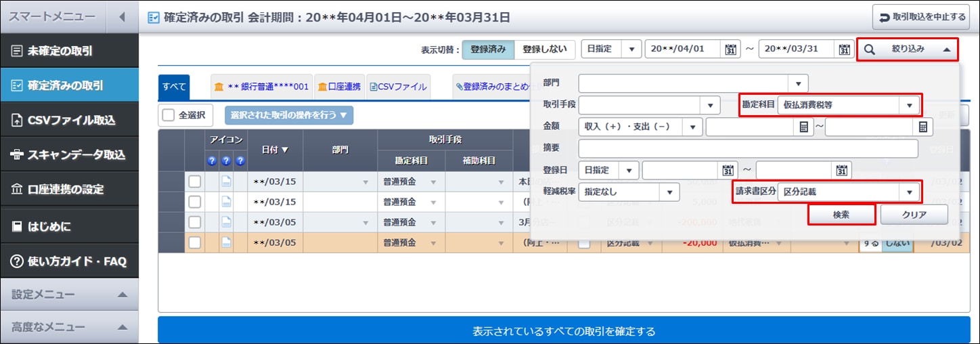Switch to the CSVファイル tab
980x344 pixels.
[398, 87]
